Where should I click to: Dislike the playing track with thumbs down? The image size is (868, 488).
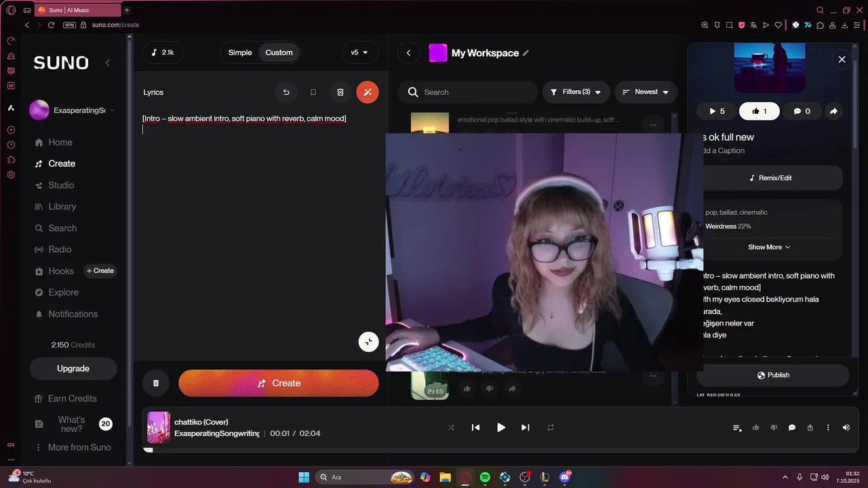(774, 428)
